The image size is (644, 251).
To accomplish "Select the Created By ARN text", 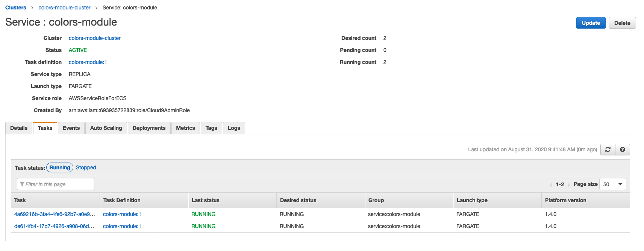I will pos(129,110).
